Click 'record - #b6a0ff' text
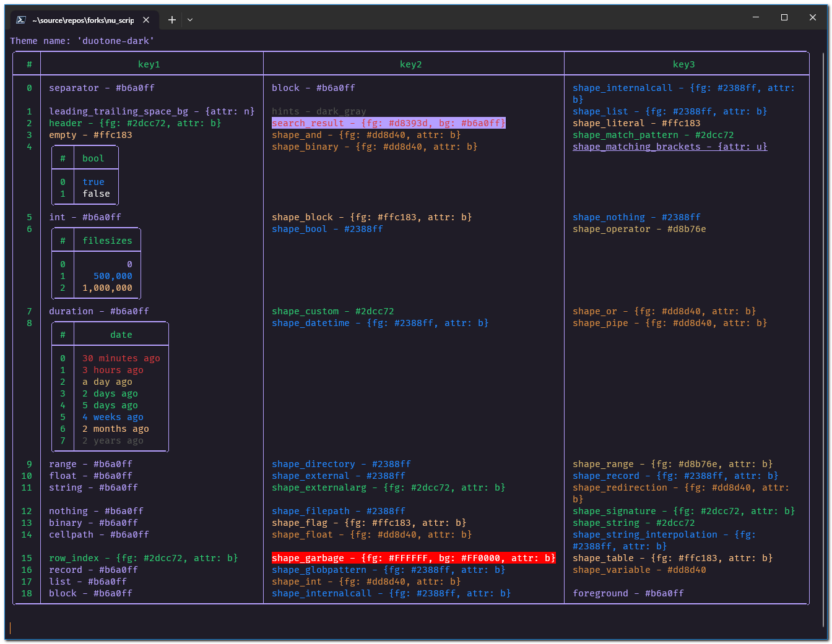This screenshot has width=832, height=644. (93, 570)
